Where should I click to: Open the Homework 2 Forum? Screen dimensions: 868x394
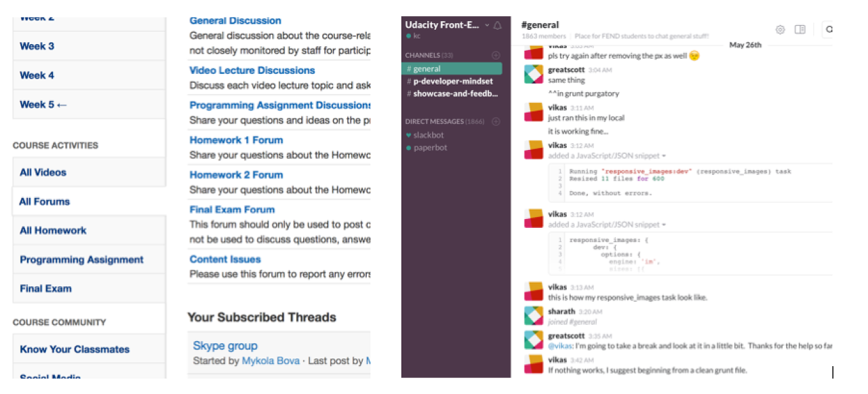pyautogui.click(x=236, y=175)
